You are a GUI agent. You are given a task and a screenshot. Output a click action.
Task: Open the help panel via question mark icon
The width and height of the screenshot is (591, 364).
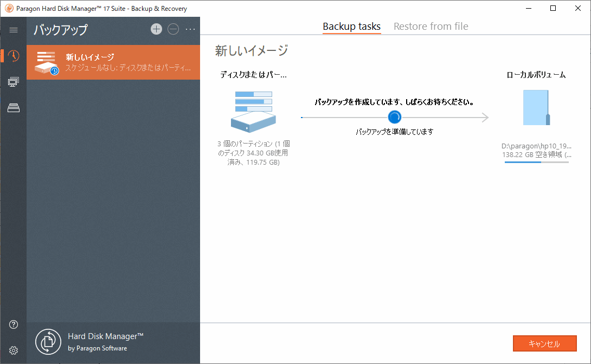(13, 324)
